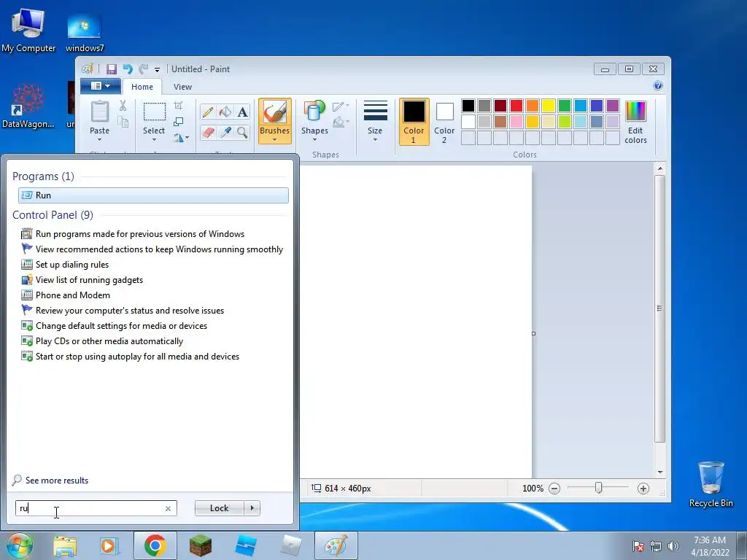The image size is (747, 560).
Task: Click the Lock button in Start menu
Action: click(219, 508)
